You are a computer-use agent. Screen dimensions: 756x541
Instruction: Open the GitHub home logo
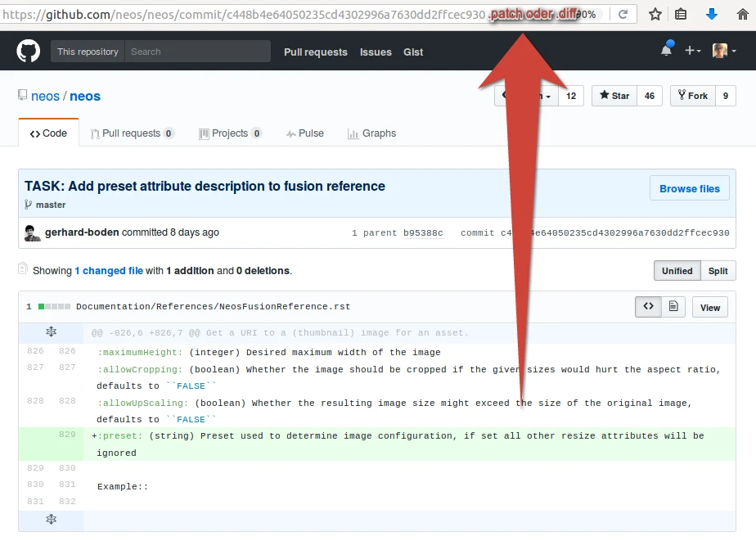click(28, 51)
